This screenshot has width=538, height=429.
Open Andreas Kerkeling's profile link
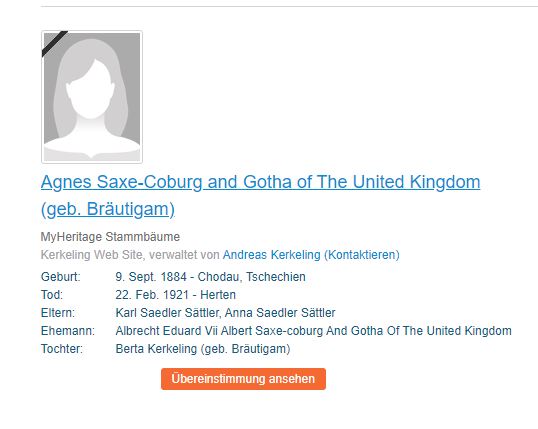(x=271, y=255)
